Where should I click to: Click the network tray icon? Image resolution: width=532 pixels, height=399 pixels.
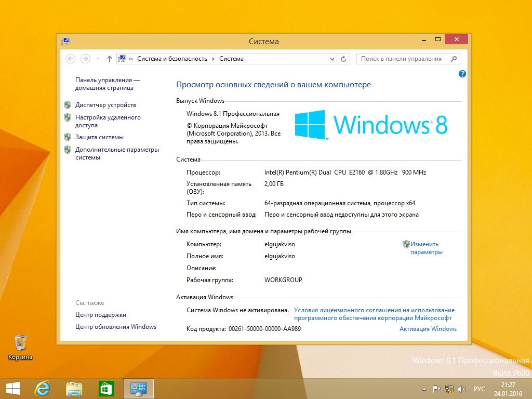[x=449, y=389]
